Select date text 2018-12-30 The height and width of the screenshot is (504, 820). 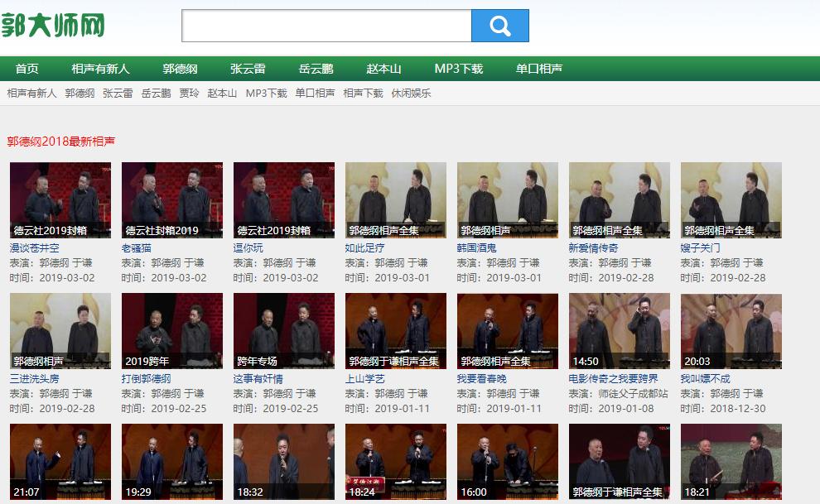tap(738, 409)
